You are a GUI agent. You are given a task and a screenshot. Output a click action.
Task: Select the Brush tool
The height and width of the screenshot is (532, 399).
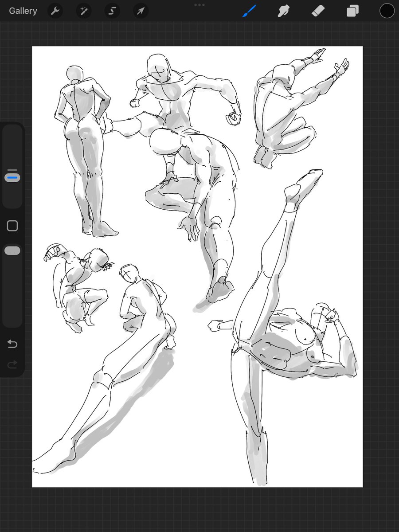click(250, 11)
